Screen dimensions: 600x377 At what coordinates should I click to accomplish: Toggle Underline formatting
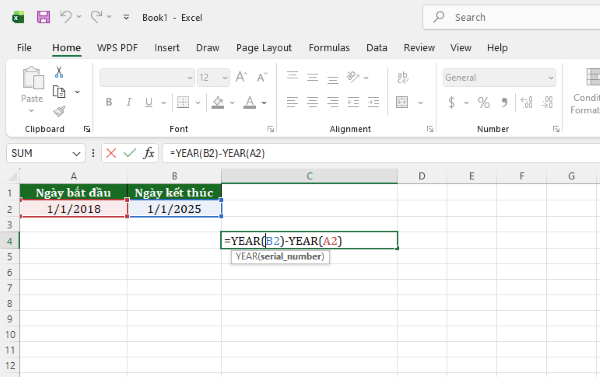(x=148, y=102)
